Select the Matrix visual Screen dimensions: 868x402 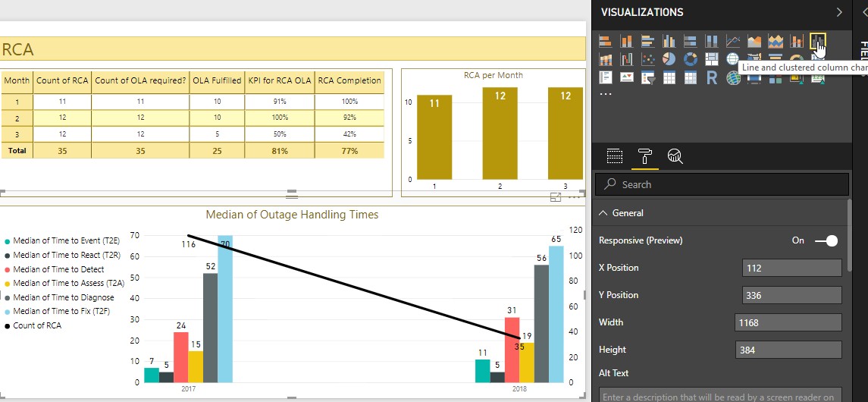[x=691, y=77]
